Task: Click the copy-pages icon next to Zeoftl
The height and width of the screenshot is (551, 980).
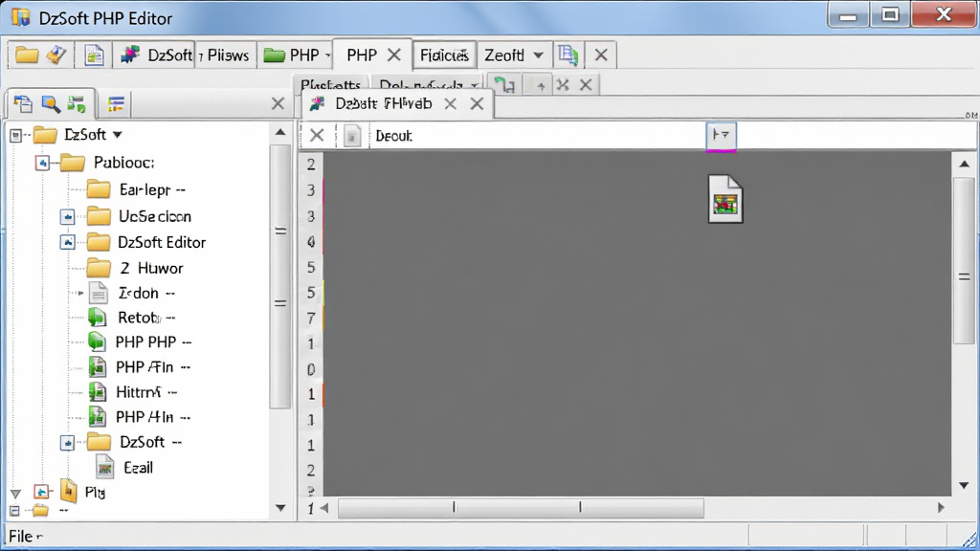Action: click(568, 55)
